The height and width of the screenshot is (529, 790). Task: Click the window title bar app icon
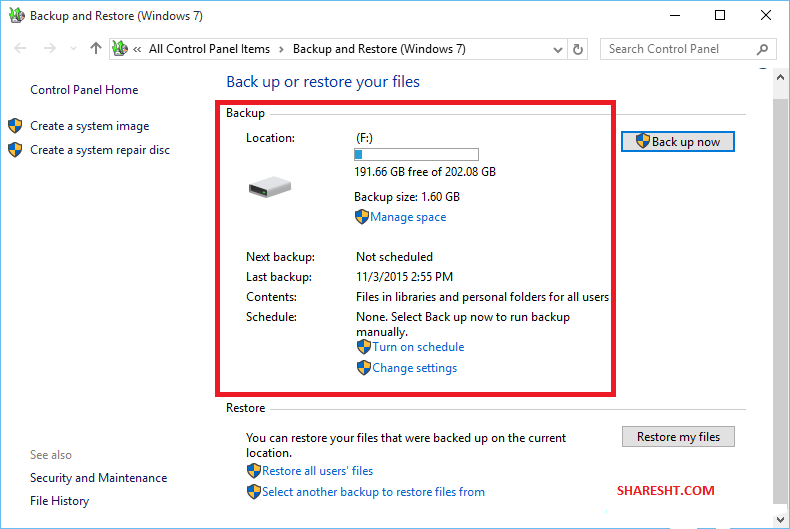pyautogui.click(x=17, y=15)
